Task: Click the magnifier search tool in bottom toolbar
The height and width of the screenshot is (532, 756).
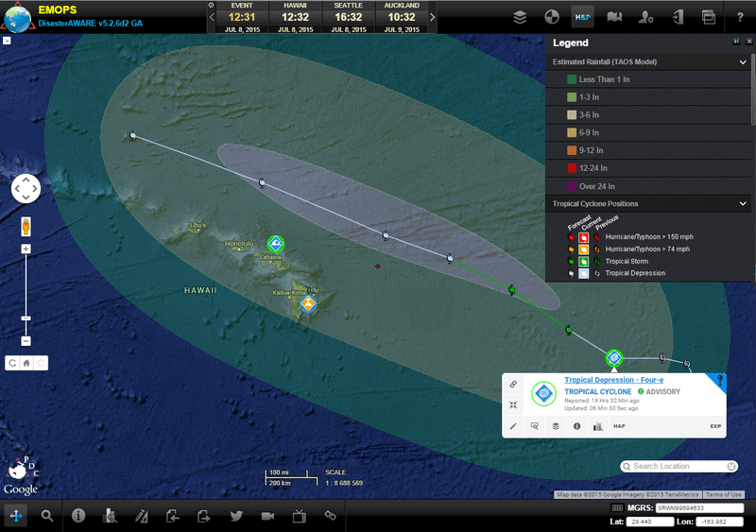Action: pos(46,516)
